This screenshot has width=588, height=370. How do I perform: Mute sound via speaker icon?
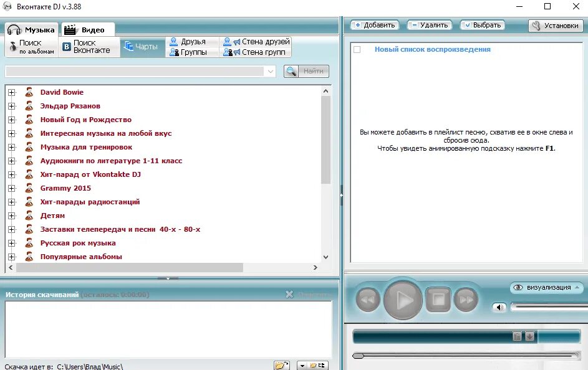tap(499, 308)
